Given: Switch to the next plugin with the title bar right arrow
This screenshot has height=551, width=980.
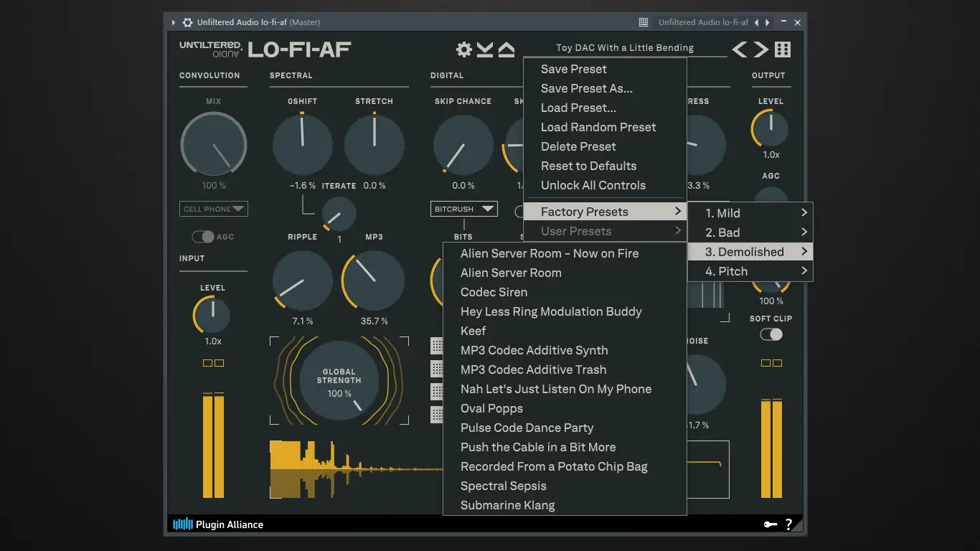Looking at the screenshot, I should click(768, 22).
